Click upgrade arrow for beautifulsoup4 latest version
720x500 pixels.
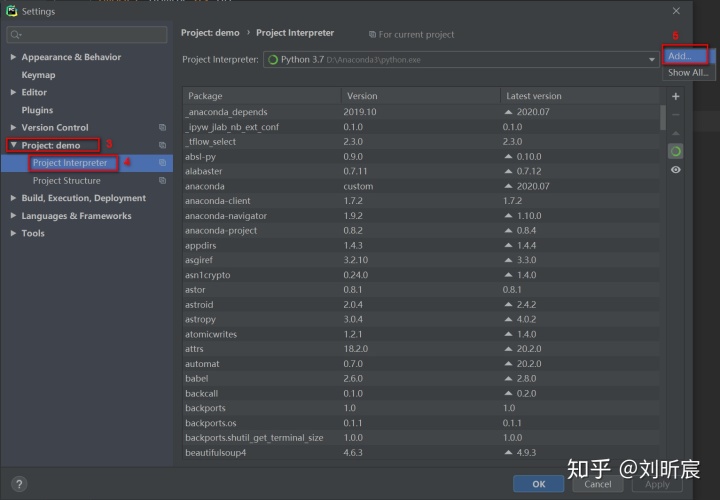[508, 452]
